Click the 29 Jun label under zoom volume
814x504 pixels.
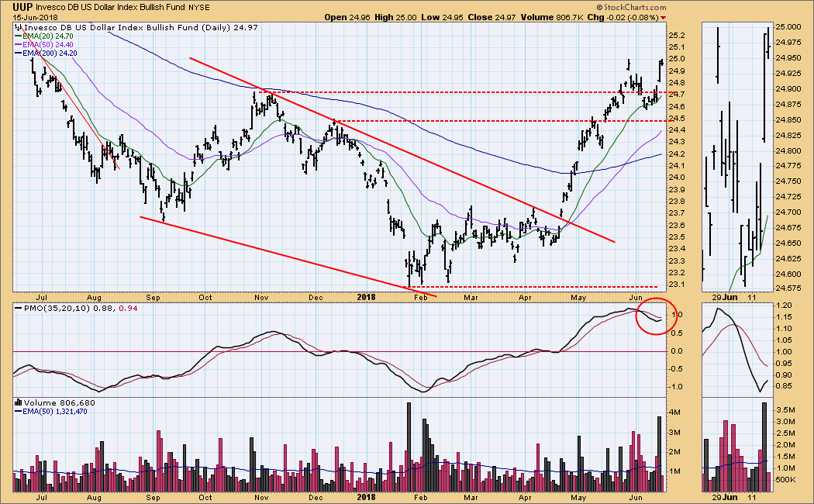(x=725, y=496)
